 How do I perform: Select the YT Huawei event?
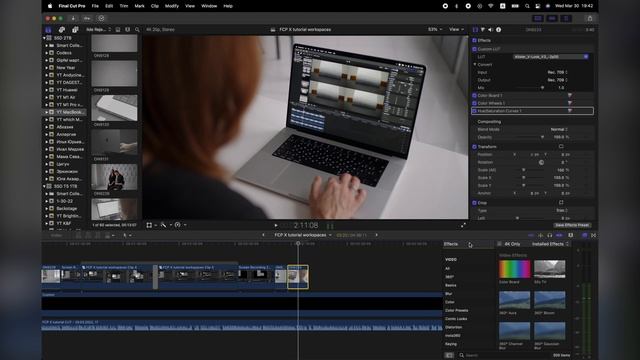(67, 90)
